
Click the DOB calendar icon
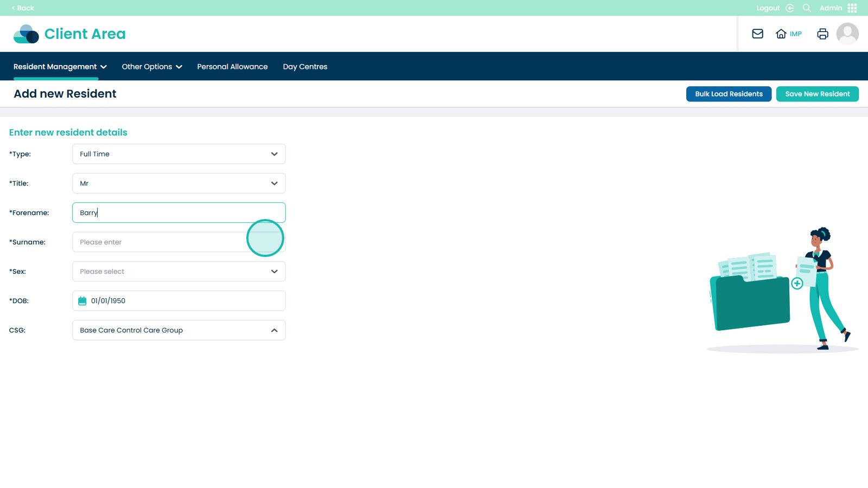click(82, 301)
